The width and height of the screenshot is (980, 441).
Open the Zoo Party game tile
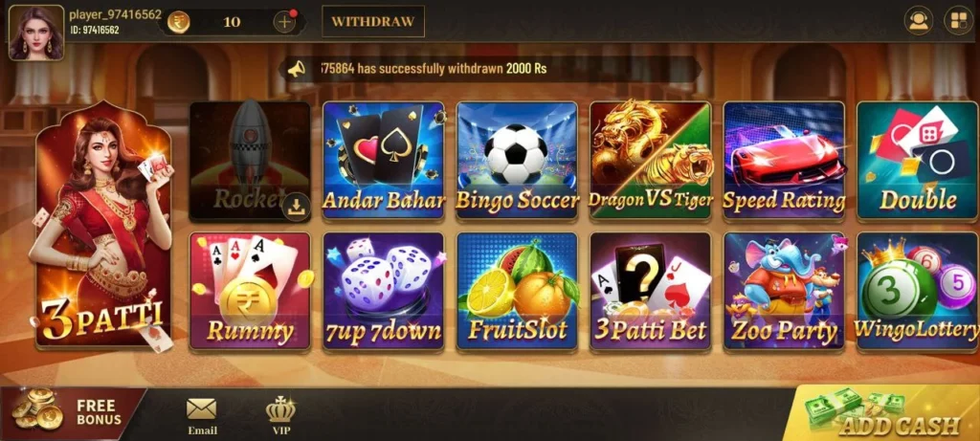click(785, 291)
